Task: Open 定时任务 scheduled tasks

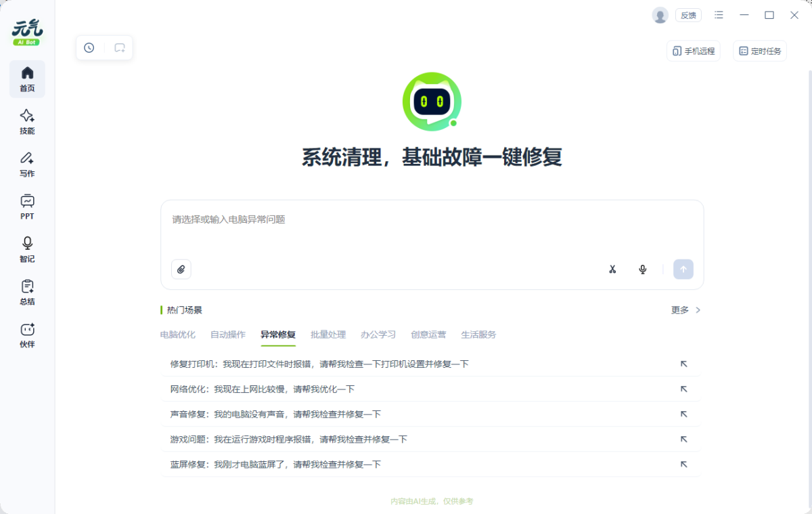Action: (759, 51)
